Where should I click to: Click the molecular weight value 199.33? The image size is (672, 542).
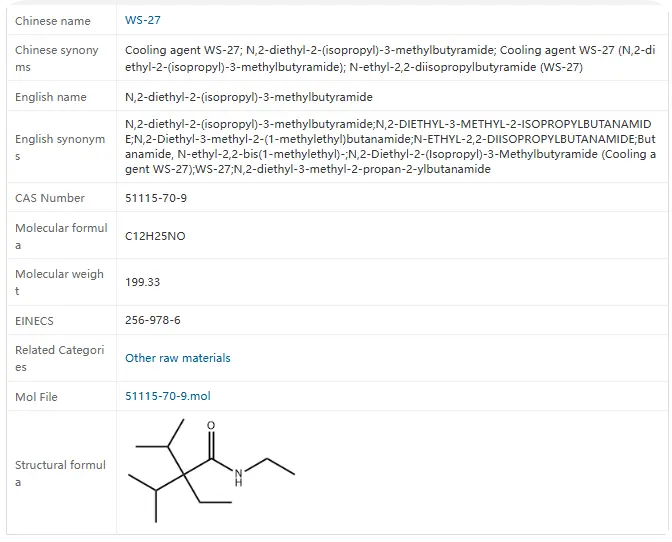coord(142,282)
